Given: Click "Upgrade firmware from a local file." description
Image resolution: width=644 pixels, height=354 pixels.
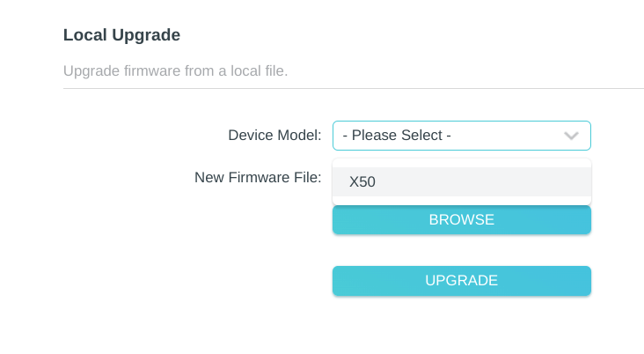Looking at the screenshot, I should point(176,70).
